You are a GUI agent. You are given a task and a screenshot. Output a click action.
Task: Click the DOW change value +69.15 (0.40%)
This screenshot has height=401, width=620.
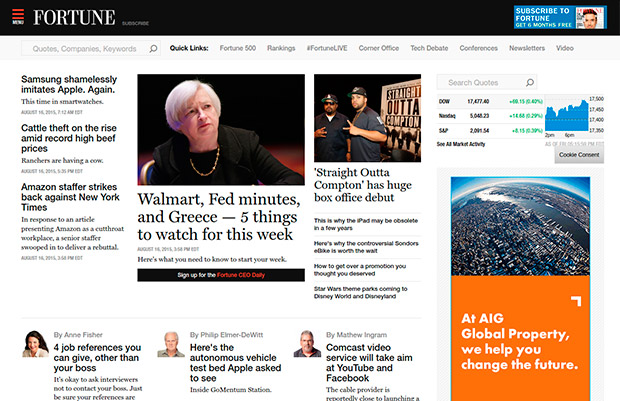(526, 102)
